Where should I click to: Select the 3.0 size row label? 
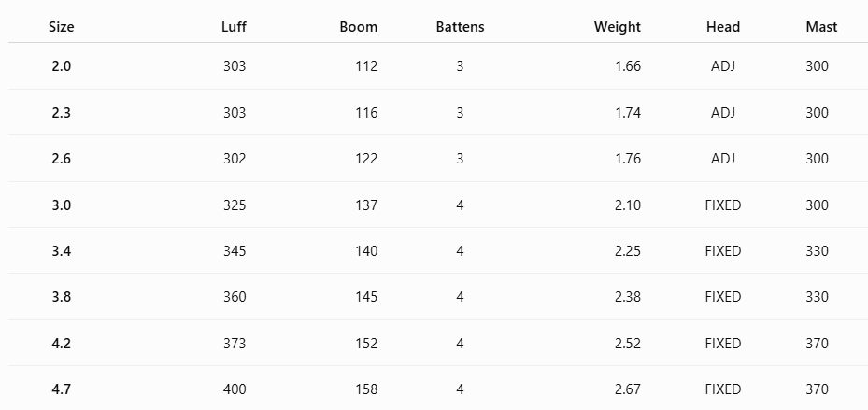point(62,205)
